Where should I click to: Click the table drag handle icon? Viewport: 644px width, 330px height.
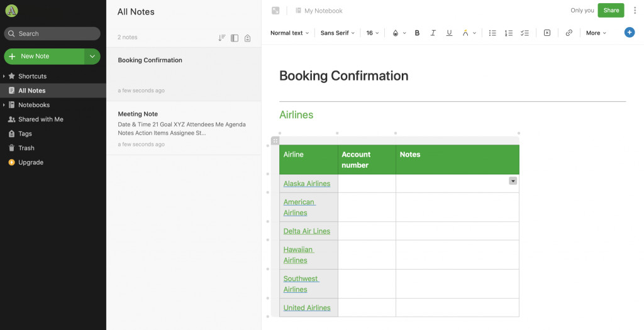(x=275, y=141)
